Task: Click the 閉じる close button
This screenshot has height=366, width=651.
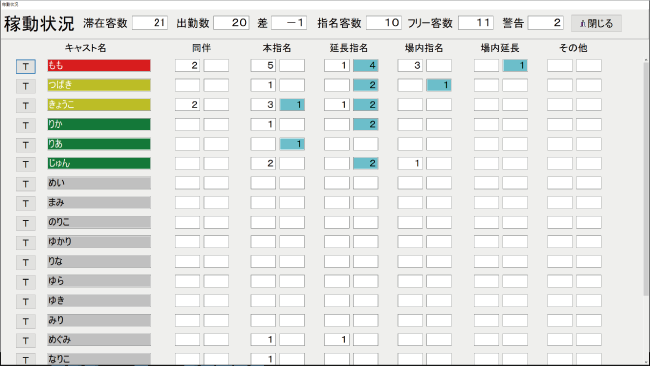Action: pos(596,23)
